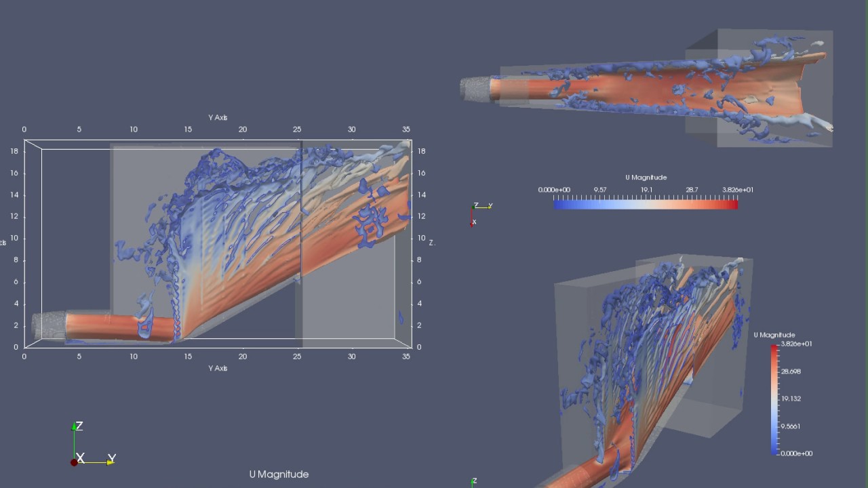Click the 28.7 label on horizontal legend
The height and width of the screenshot is (488, 868).
click(x=692, y=190)
